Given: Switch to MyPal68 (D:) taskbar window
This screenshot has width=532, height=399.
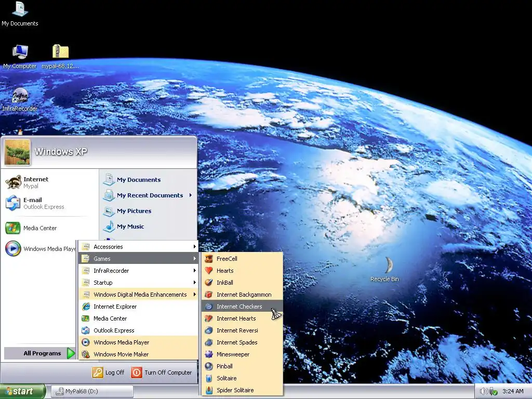Looking at the screenshot, I should point(92,391).
